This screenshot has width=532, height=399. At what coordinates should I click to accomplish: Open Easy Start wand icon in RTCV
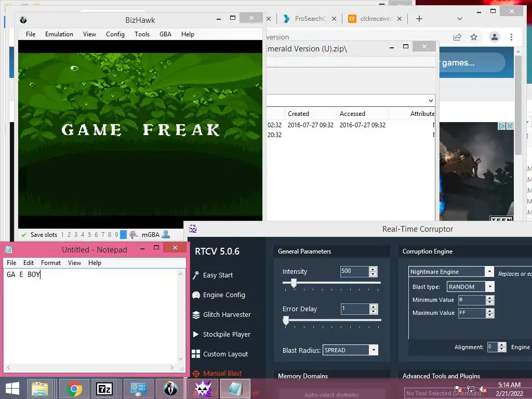click(196, 275)
